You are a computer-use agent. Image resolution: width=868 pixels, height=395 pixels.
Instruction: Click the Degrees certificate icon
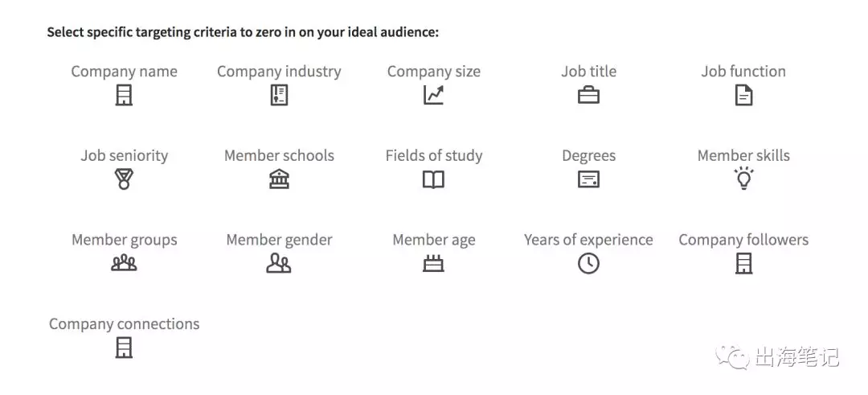coord(588,179)
